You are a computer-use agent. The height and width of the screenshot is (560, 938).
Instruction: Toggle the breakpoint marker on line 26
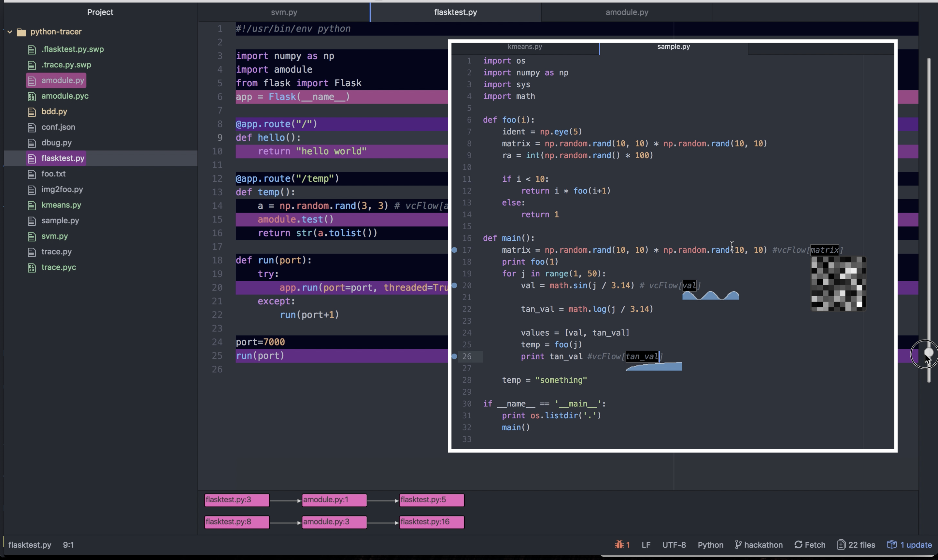tap(454, 356)
